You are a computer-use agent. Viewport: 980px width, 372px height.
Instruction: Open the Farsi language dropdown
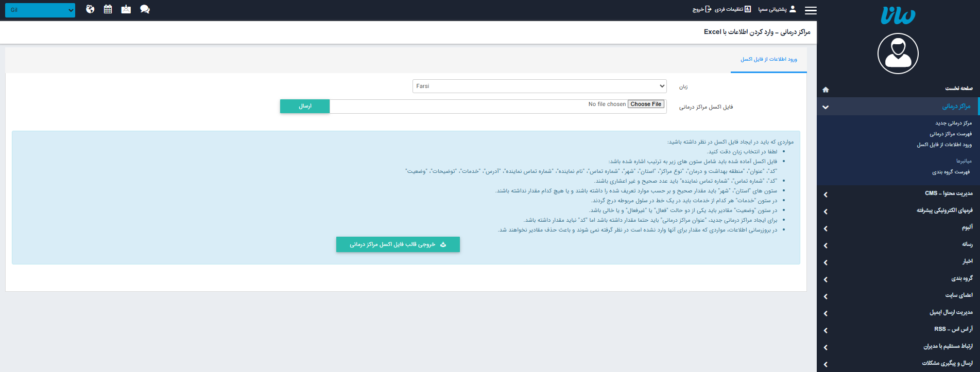pos(539,86)
